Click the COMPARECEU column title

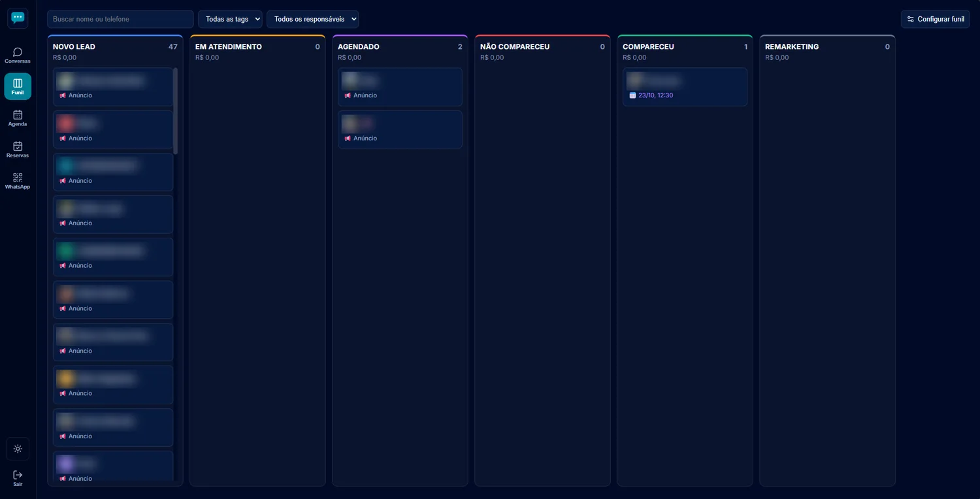tap(648, 47)
